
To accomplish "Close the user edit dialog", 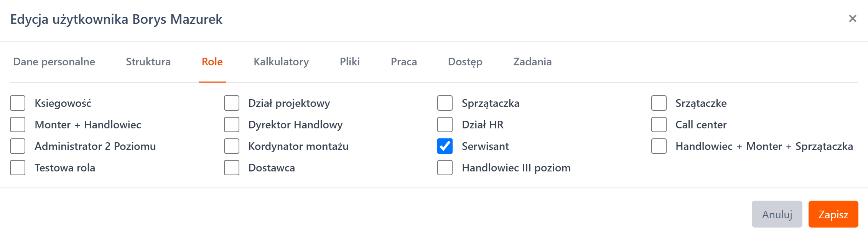I will click(x=852, y=18).
